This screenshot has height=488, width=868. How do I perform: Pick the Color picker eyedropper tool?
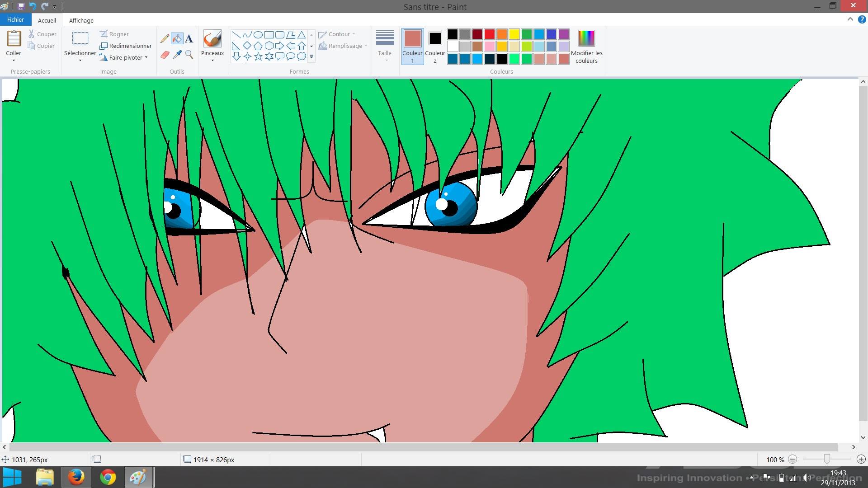pos(177,55)
